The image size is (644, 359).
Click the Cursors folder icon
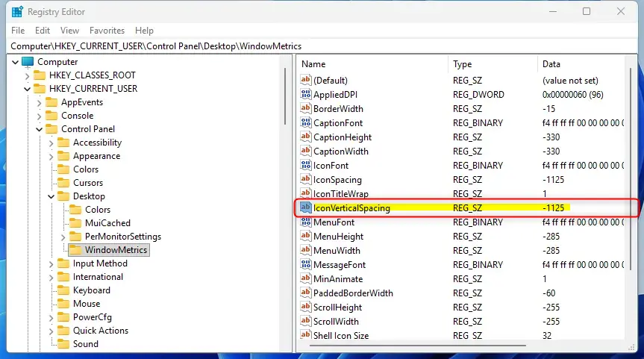(63, 183)
